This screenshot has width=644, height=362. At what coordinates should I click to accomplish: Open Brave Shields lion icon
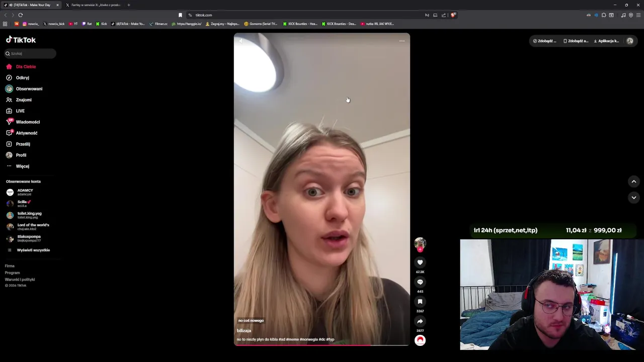click(453, 15)
